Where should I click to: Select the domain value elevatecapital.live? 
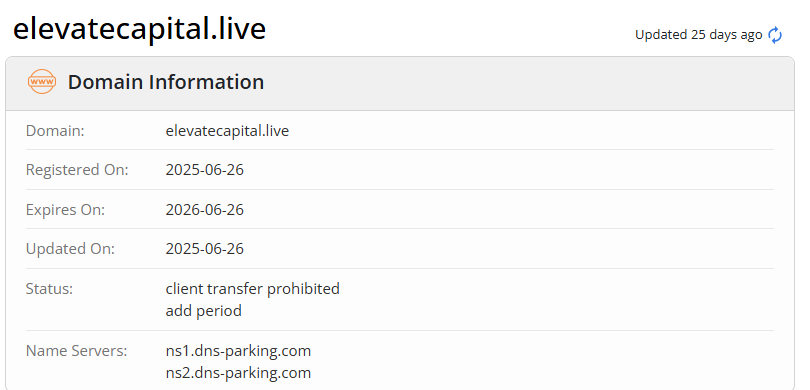pyautogui.click(x=227, y=131)
